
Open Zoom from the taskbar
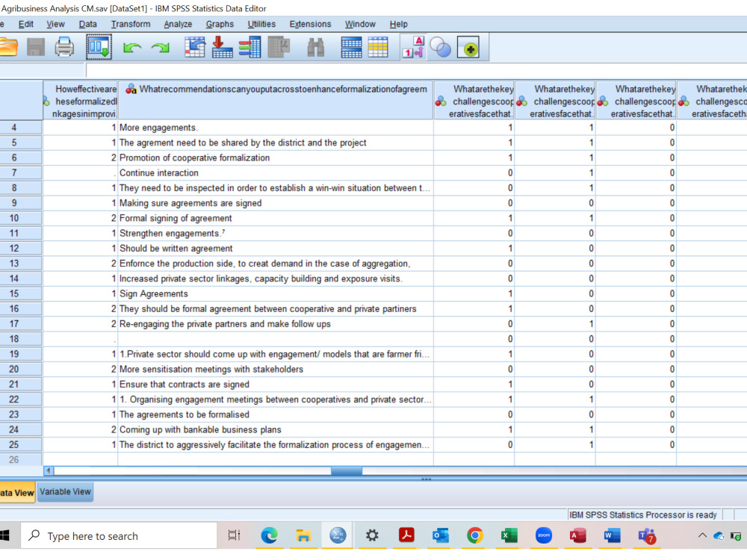pyautogui.click(x=544, y=535)
